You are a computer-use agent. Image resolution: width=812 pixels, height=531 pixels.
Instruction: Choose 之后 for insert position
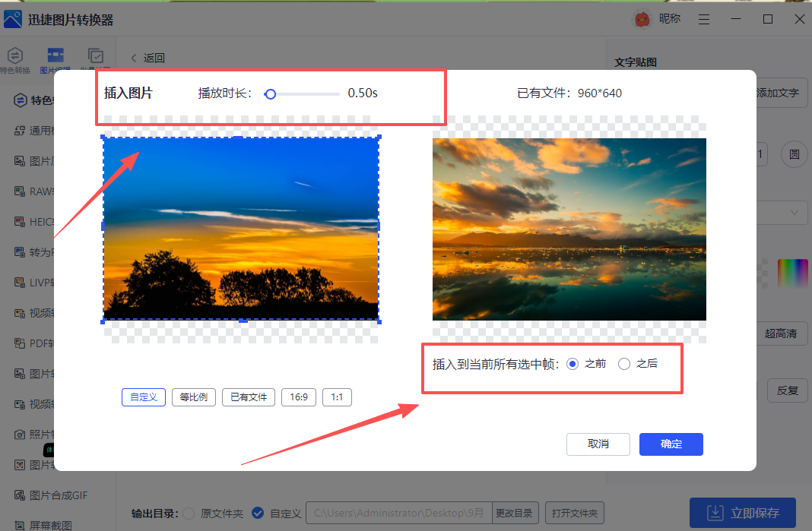[623, 363]
